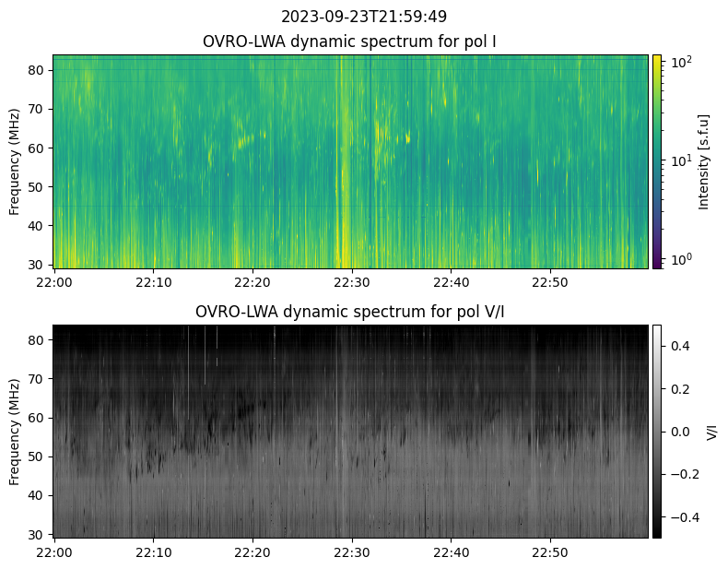Click the 10⁰ tick on the Intensity colorbar
728x569 pixels.
pyautogui.click(x=679, y=259)
